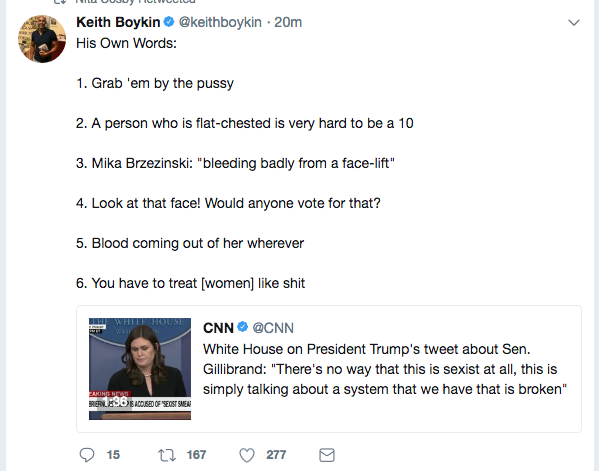Click the retweet count 167
This screenshot has width=599, height=471.
pos(196,455)
